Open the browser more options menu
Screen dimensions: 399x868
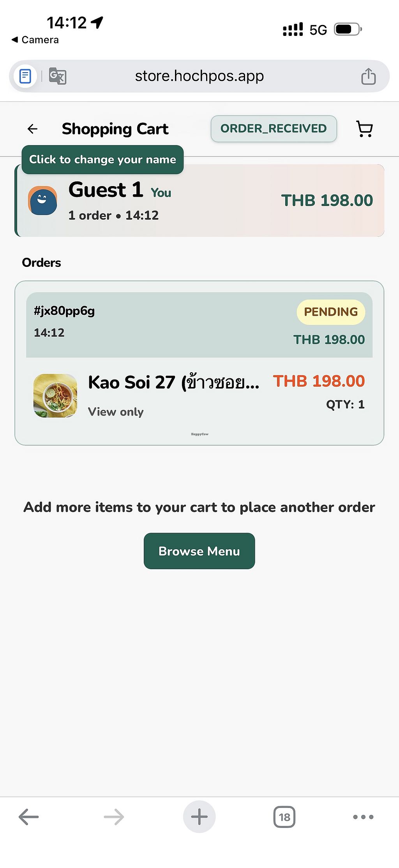point(363,817)
